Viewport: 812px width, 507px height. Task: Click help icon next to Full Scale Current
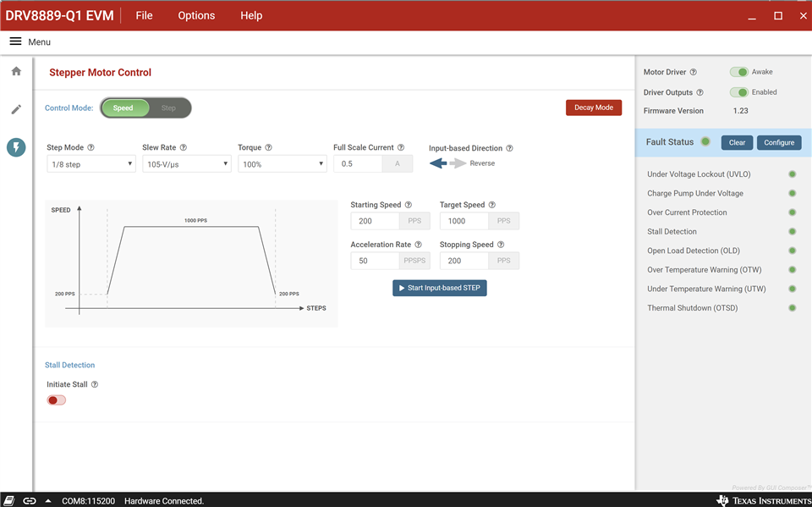401,148
